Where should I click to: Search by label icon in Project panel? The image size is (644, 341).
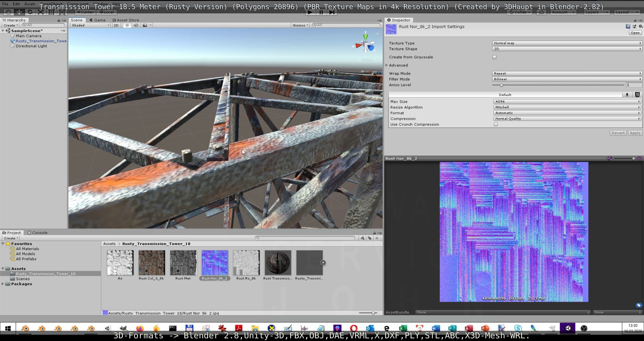click(x=370, y=238)
